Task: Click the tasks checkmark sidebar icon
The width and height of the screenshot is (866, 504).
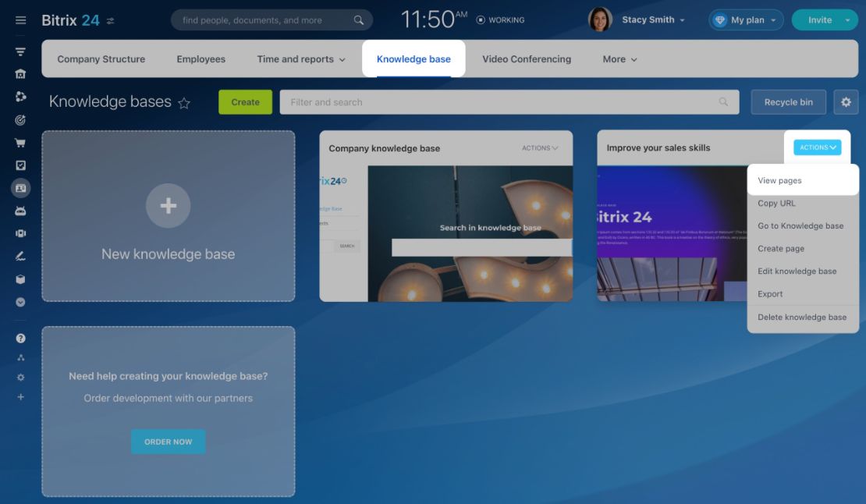Action: point(20,165)
